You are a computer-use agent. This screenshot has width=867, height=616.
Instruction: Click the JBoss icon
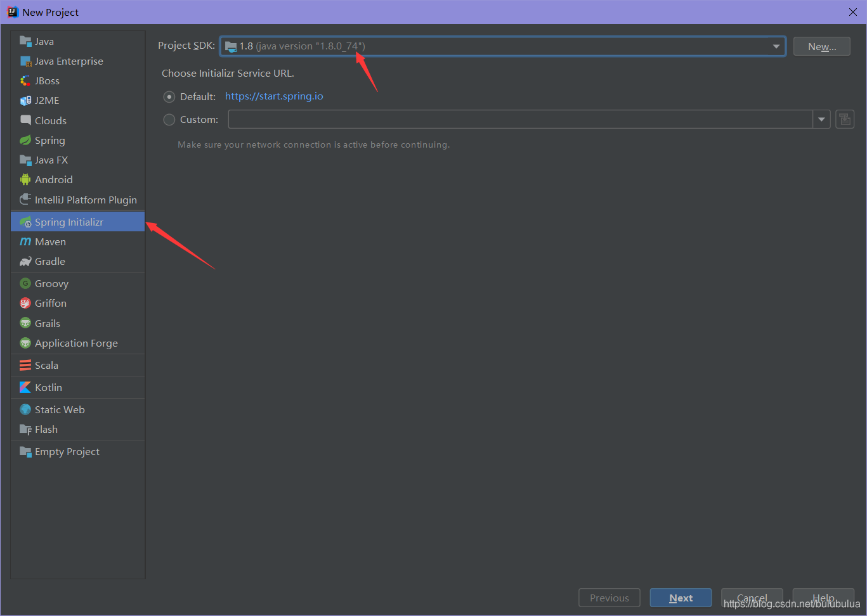(x=25, y=80)
